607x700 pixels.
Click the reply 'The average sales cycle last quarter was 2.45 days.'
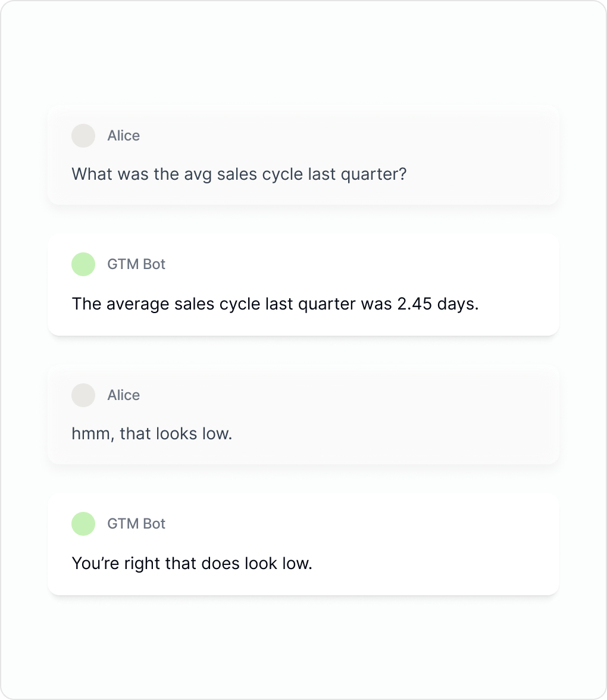tap(275, 304)
